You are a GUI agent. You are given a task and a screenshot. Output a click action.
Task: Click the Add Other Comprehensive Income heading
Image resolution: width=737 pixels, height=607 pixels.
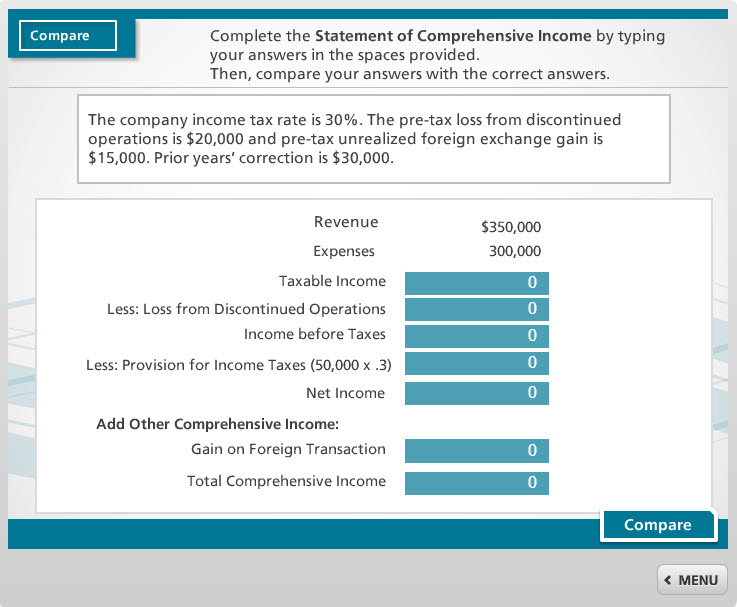click(x=217, y=424)
